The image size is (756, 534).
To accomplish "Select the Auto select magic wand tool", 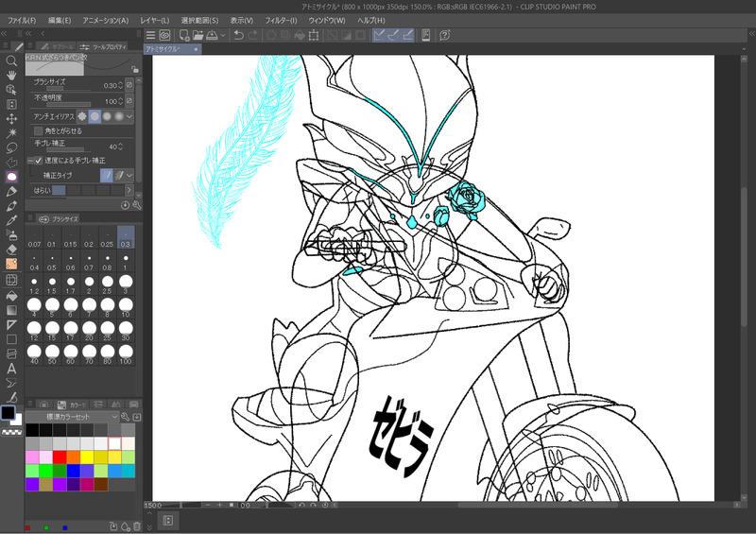I will [x=11, y=133].
